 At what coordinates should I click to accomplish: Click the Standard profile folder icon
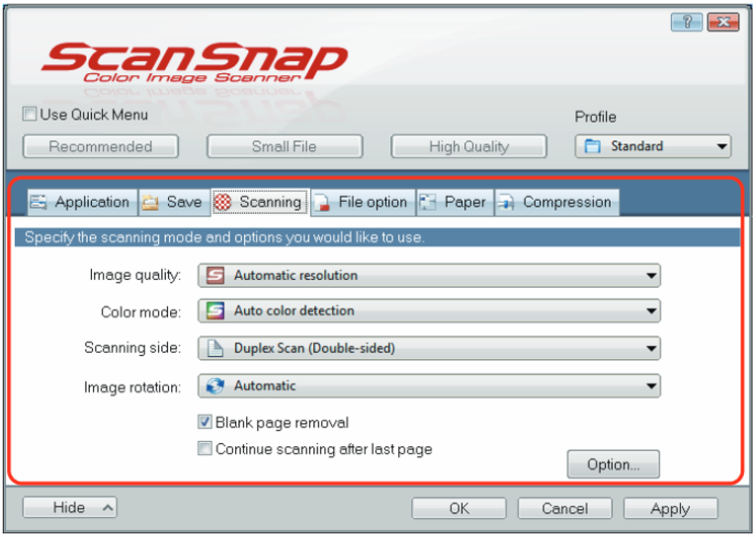point(593,145)
